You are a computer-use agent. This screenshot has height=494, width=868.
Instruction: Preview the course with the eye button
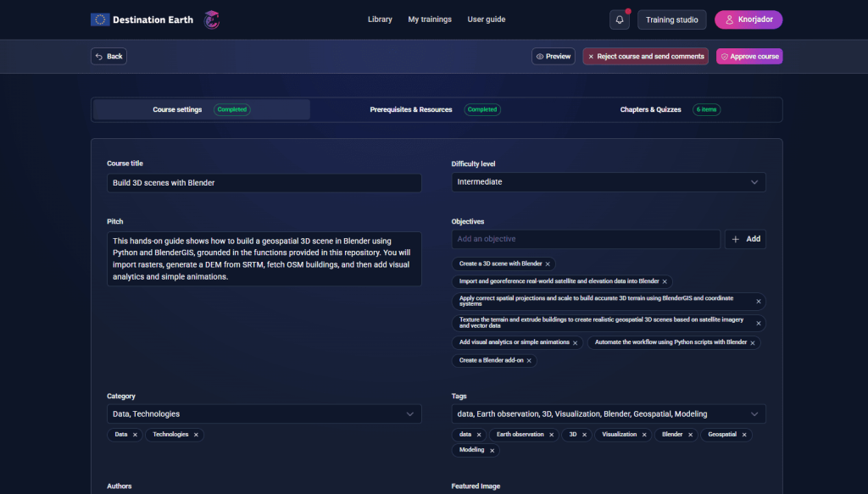(x=553, y=57)
